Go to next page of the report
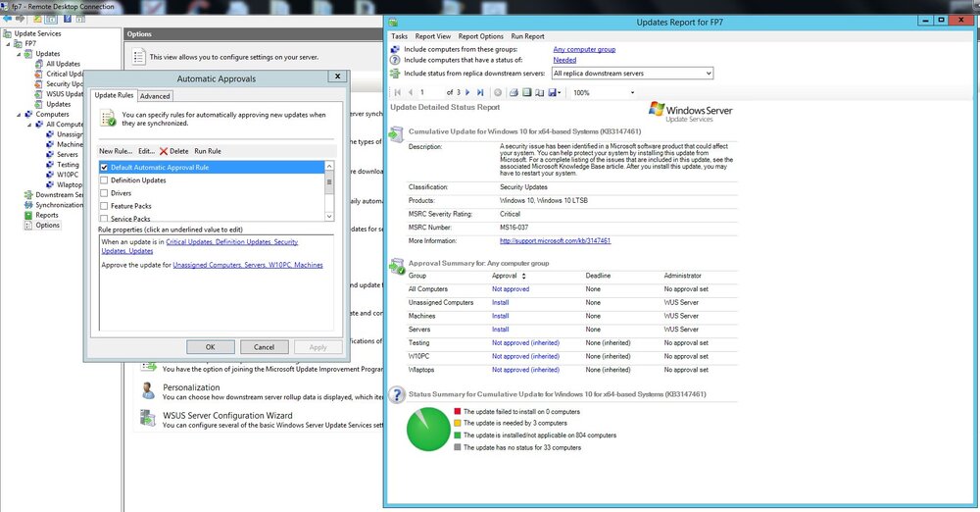This screenshot has width=980, height=512. pos(467,92)
